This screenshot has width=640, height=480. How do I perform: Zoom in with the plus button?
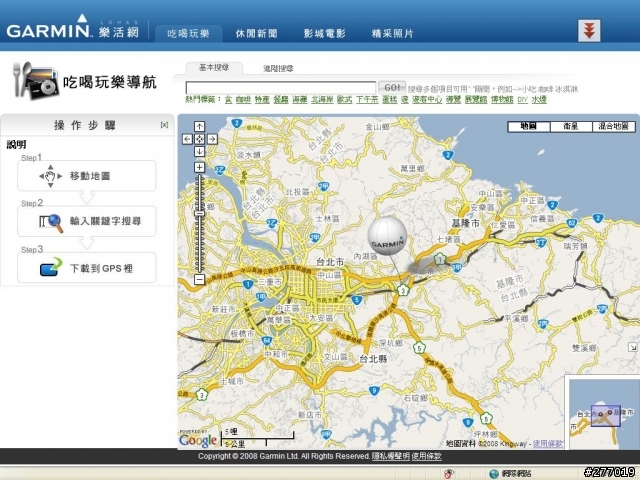click(x=199, y=167)
